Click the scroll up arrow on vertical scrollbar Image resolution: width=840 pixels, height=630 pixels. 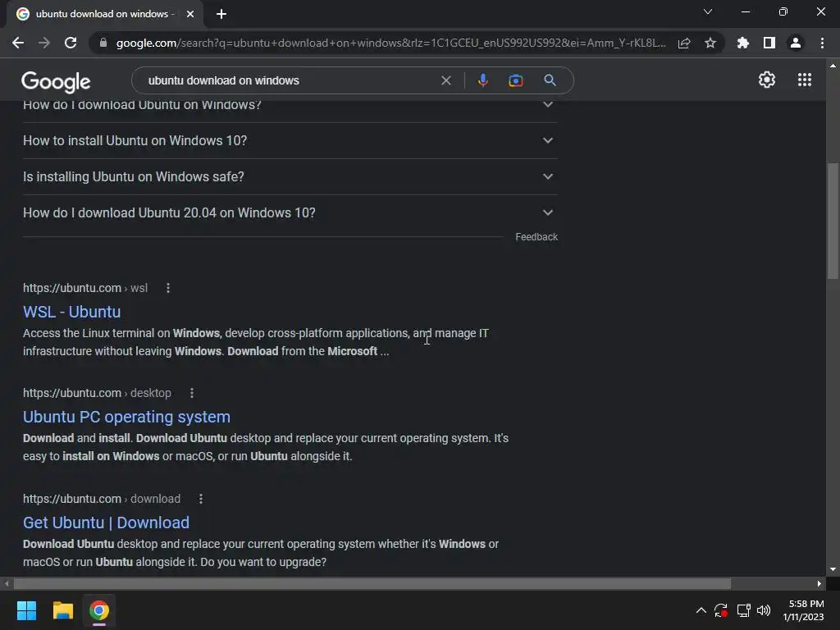click(833, 66)
